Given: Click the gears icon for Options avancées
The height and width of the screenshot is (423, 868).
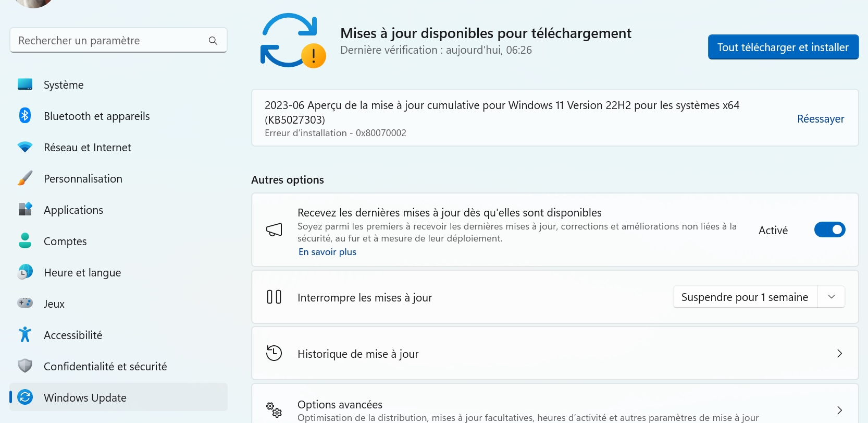Looking at the screenshot, I should coord(274,410).
